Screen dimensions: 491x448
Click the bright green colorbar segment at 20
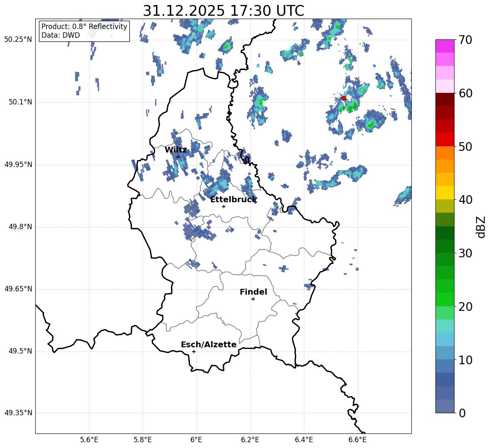(x=445, y=299)
